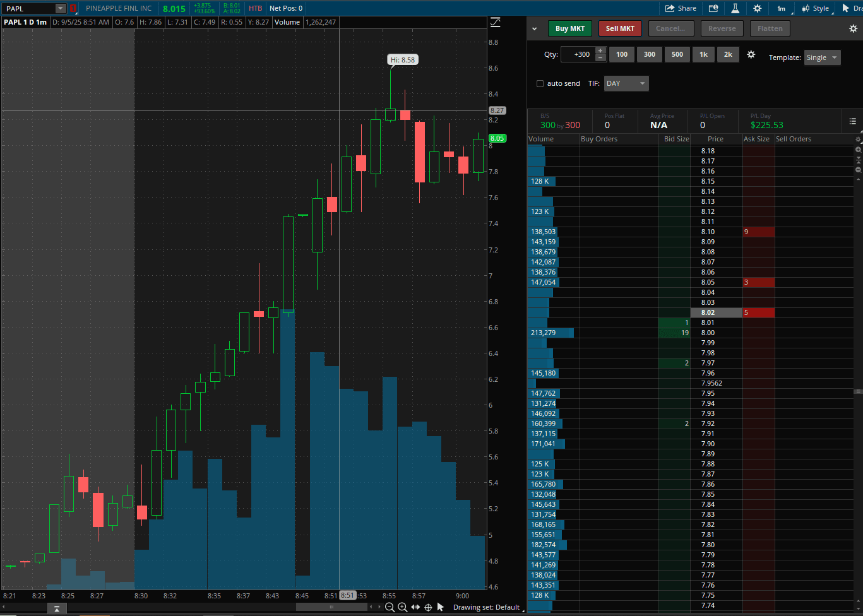Set quantity to 500 shares

click(x=677, y=54)
